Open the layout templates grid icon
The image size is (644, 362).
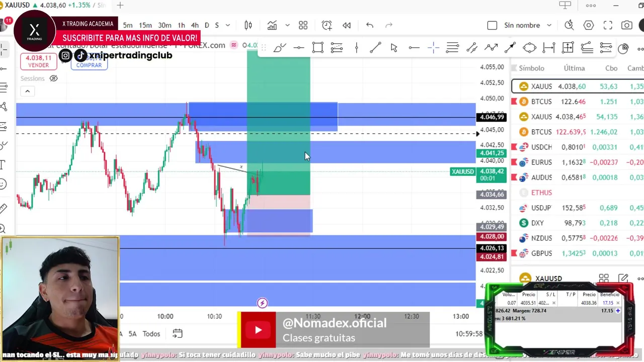pos(303,25)
